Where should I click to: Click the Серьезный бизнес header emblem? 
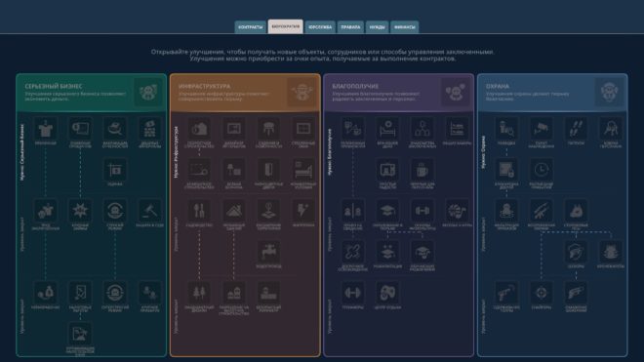(x=148, y=92)
